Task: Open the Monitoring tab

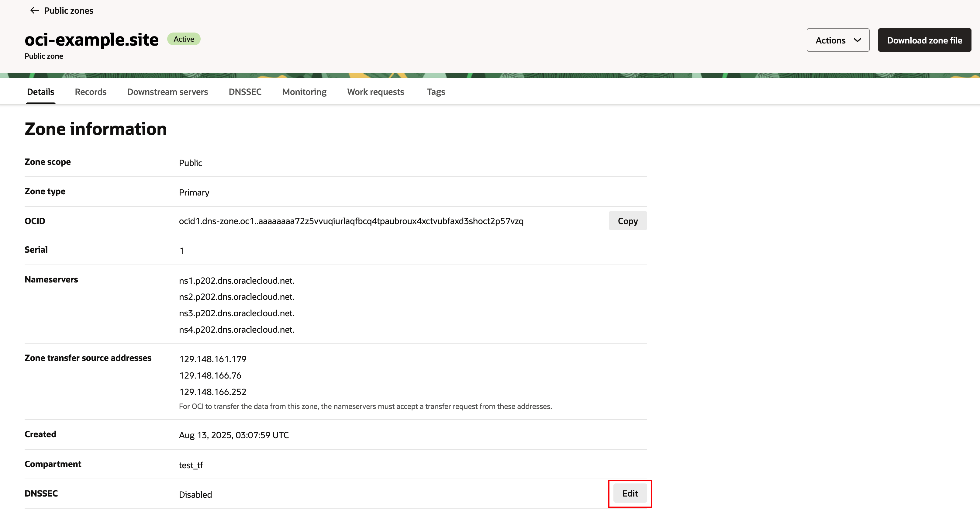Action: pyautogui.click(x=304, y=92)
